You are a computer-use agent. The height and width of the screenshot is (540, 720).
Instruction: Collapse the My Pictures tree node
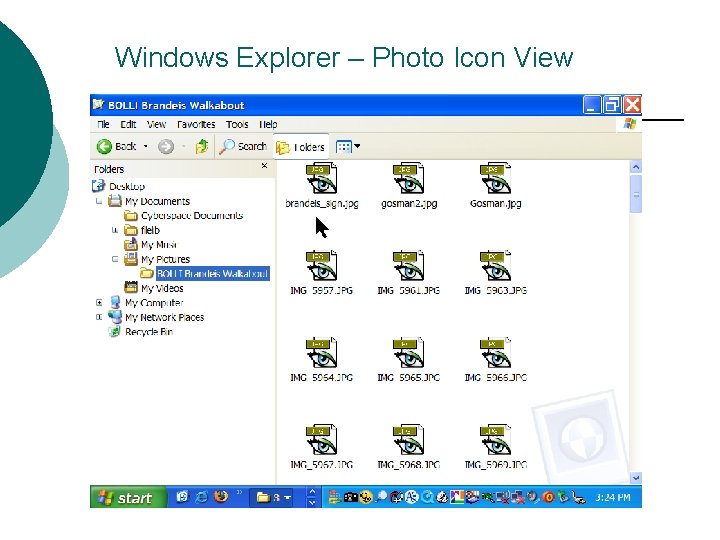coord(115,259)
